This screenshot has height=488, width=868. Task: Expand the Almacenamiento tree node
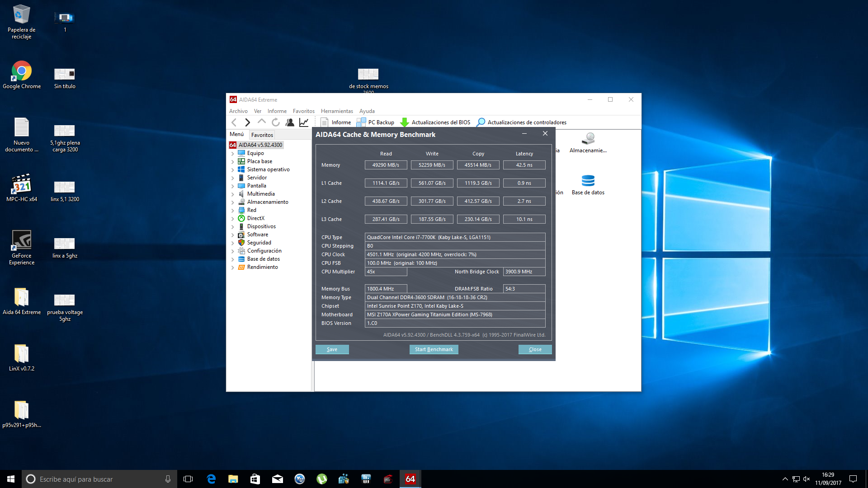click(233, 202)
